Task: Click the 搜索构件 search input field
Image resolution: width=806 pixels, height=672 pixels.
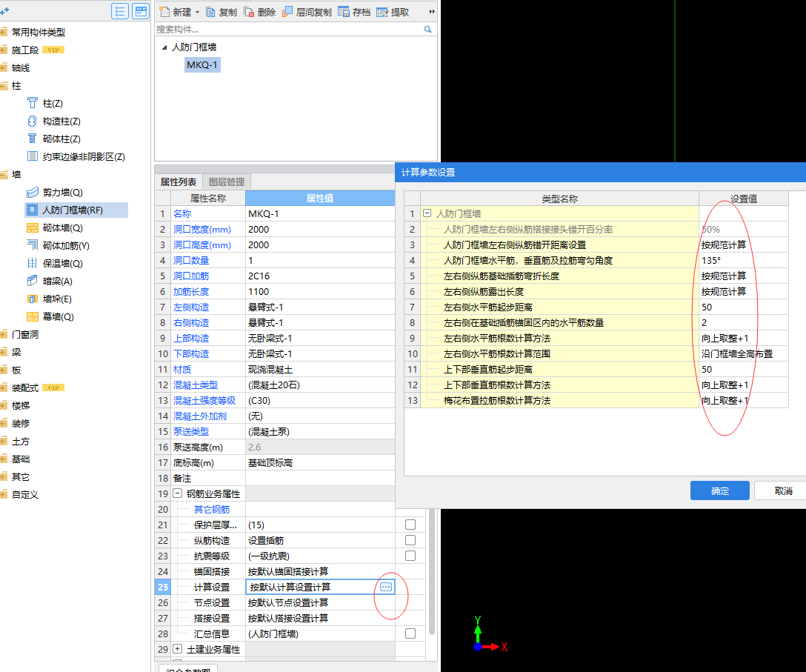Action: [x=289, y=30]
